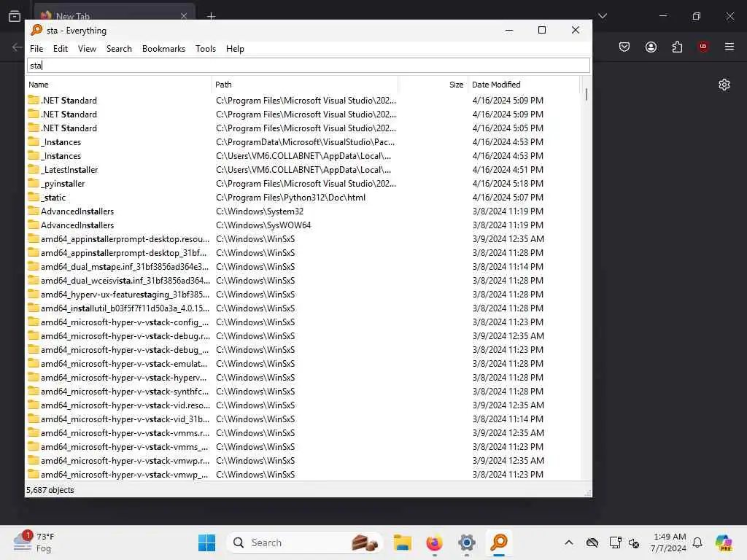Select 'amd64_microsoft-hyper-v-vstack-synthfc...' row
747x560 pixels.
(x=303, y=391)
